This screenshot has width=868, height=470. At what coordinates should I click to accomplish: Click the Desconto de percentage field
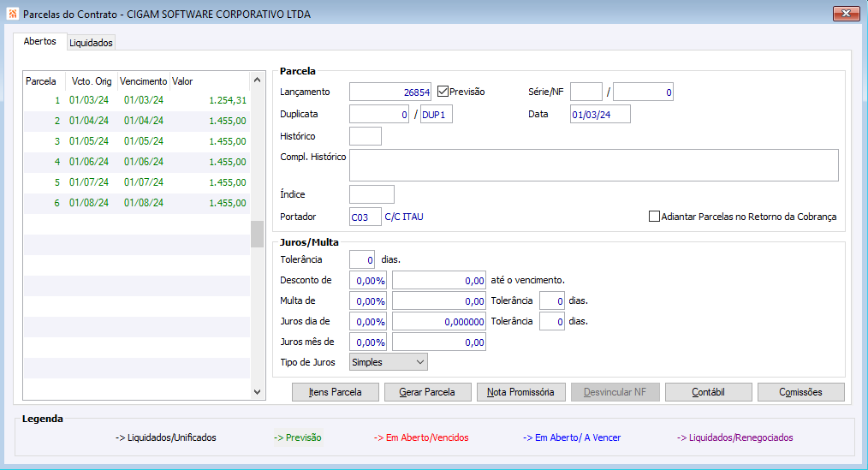coord(368,281)
